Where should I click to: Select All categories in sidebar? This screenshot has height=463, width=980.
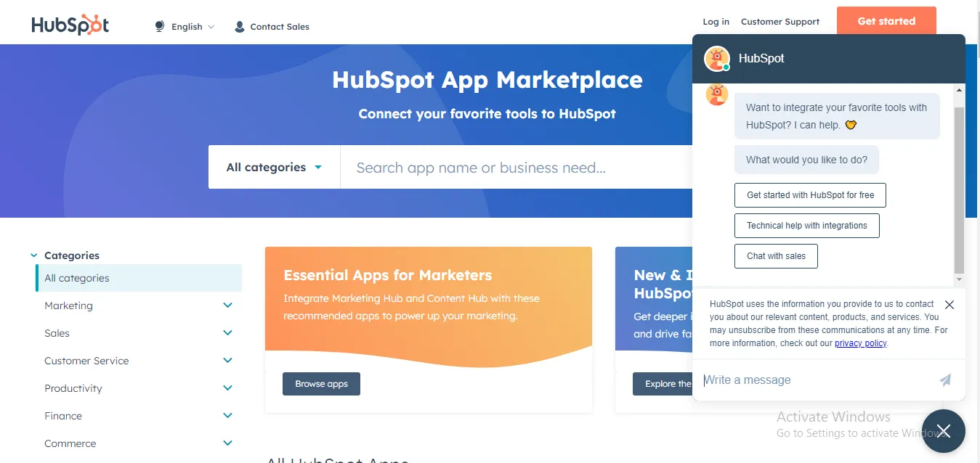click(x=139, y=278)
